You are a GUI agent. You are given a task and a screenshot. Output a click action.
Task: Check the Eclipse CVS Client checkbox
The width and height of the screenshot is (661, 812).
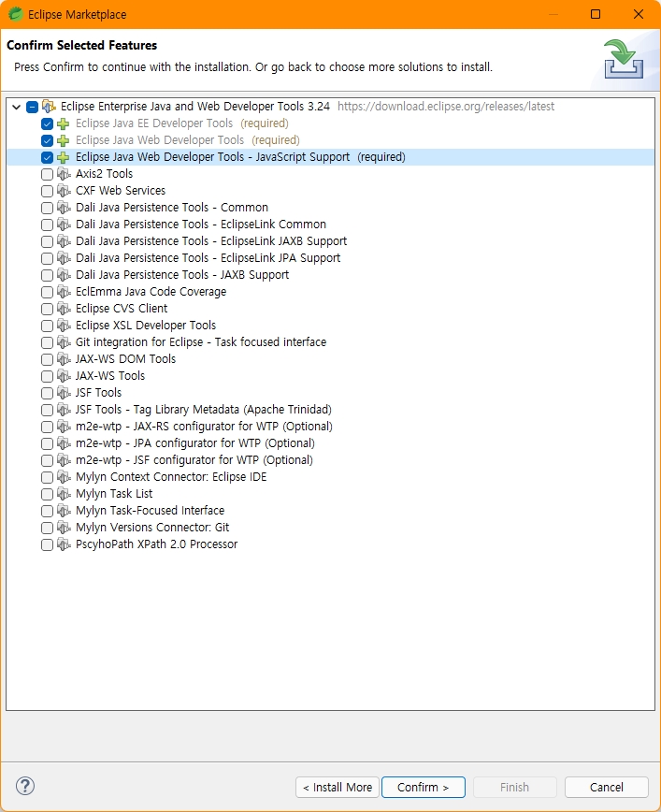(47, 309)
